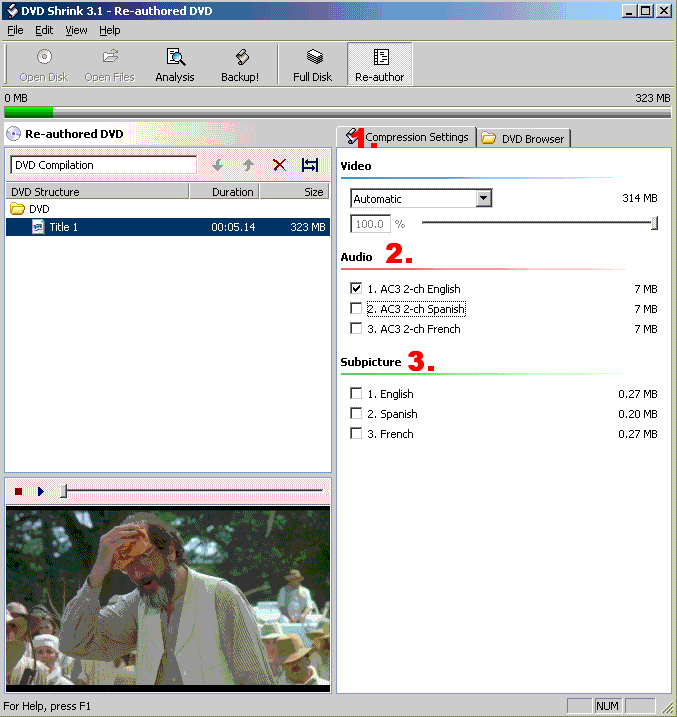Click the set start/end frames icon
The height and width of the screenshot is (717, 677).
click(x=310, y=165)
